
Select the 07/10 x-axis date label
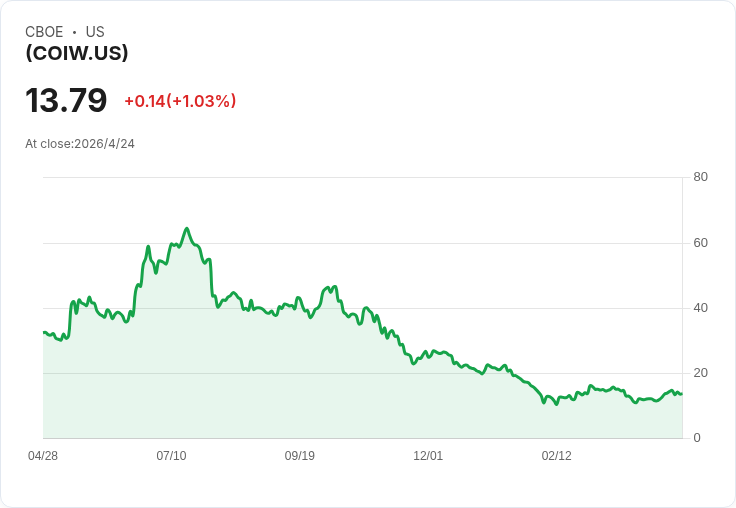point(171,456)
